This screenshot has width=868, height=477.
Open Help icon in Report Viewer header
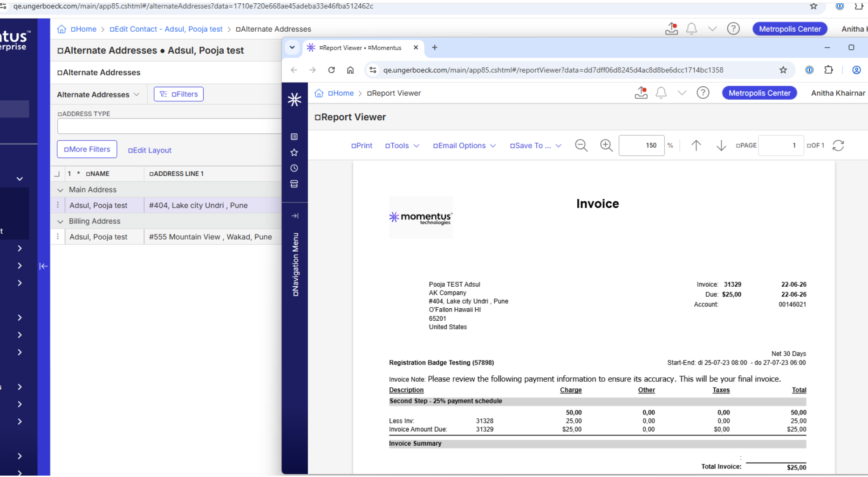tap(703, 93)
